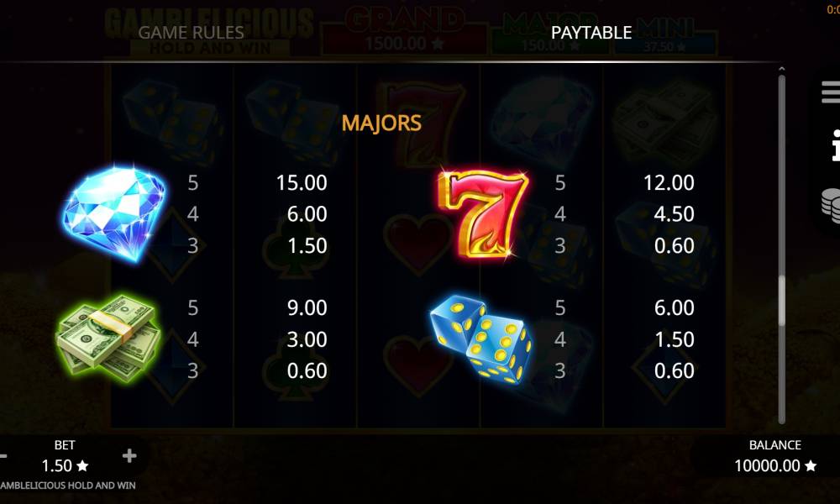Viewport: 840px width, 504px height.
Task: Click the balance 10000.00 display
Action: point(774,465)
